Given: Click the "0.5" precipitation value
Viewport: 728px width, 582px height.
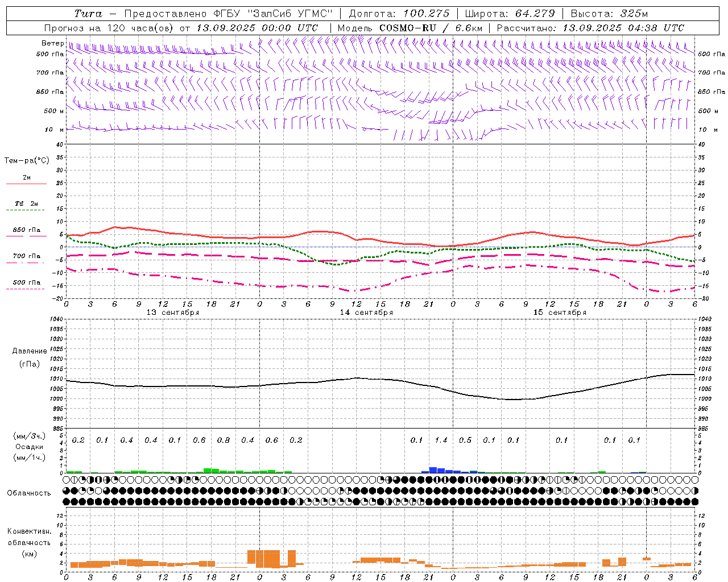Looking at the screenshot, I should click(465, 440).
